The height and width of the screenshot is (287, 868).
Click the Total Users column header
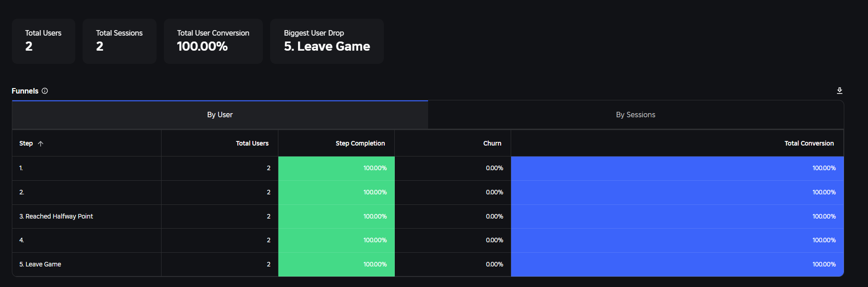tap(252, 143)
